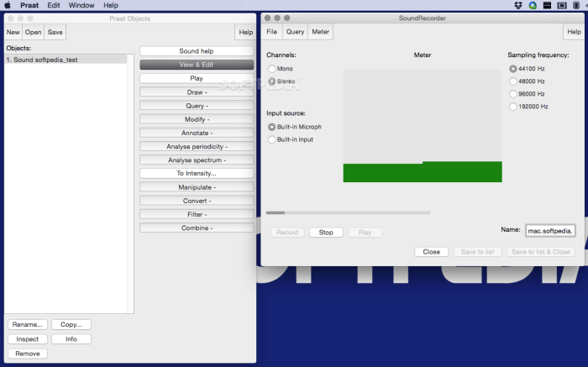This screenshot has height=367, width=588.
Task: Expand the Annotate - menu button
Action: point(197,133)
